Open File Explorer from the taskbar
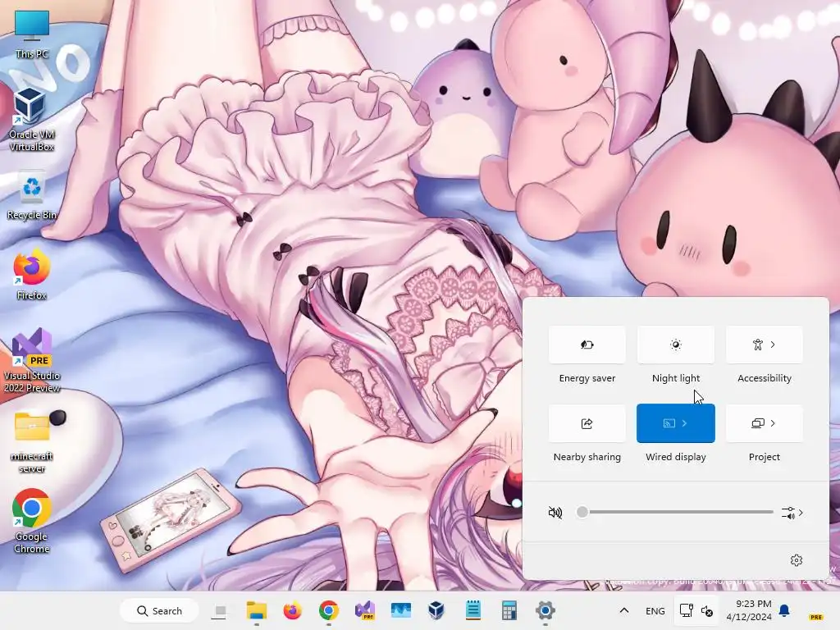840x630 pixels. click(x=256, y=610)
